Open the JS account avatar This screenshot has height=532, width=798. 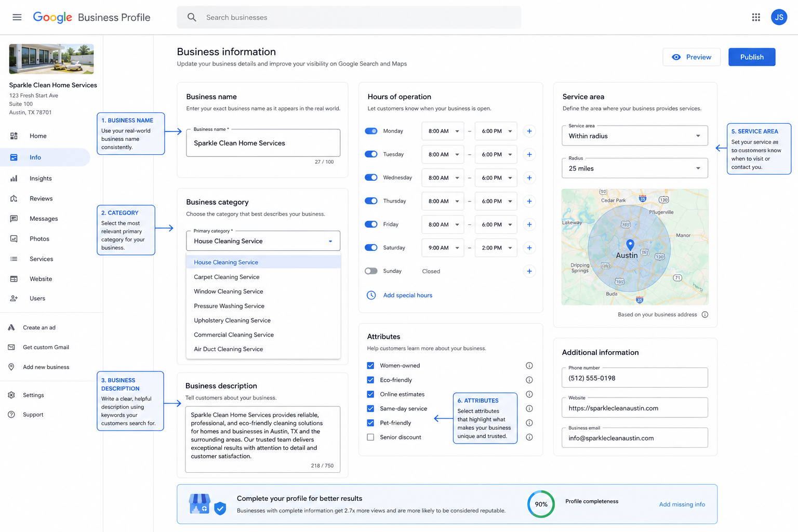(x=779, y=17)
